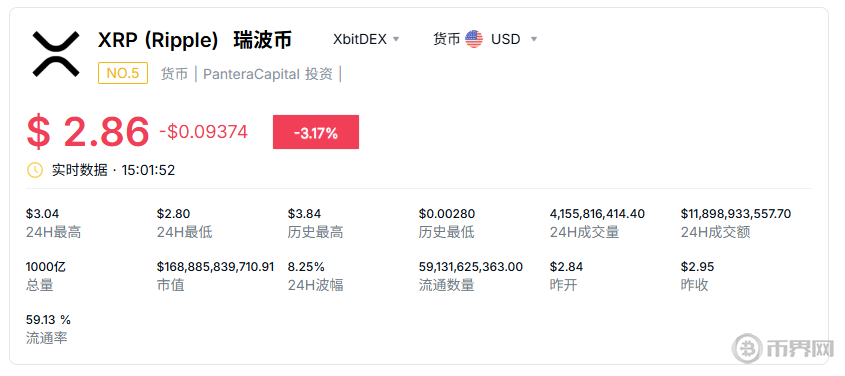Open the PanteraCapital 投资 tag link
This screenshot has height=376, width=845.
(268, 74)
